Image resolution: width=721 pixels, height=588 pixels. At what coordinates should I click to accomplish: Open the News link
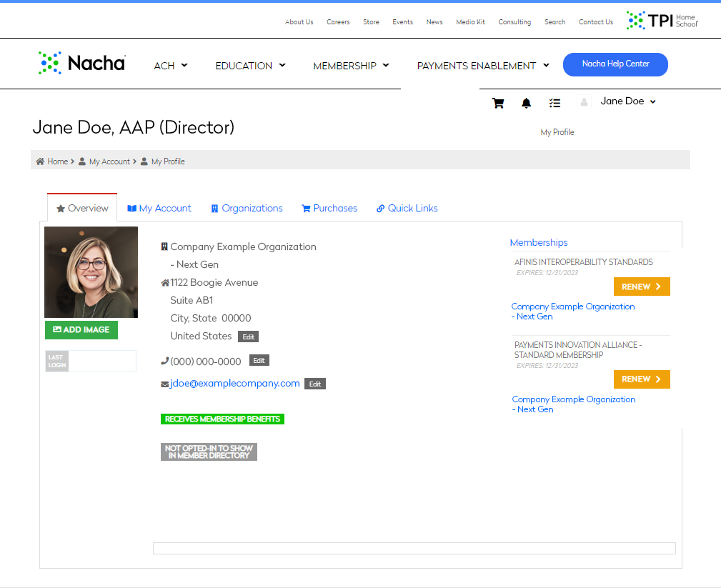[x=434, y=22]
